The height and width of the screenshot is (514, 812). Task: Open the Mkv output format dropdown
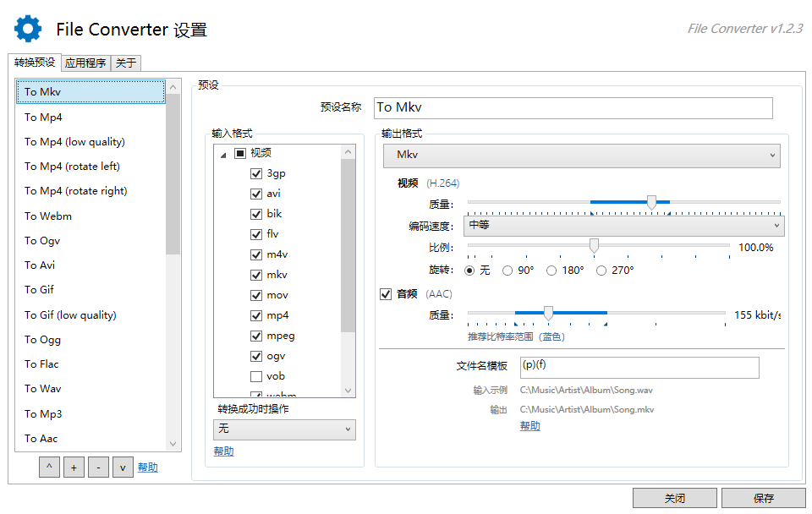(x=582, y=156)
